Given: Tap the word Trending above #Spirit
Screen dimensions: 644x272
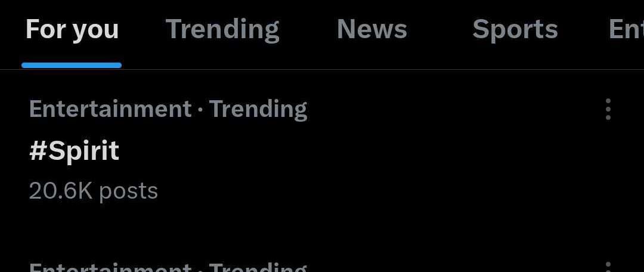Looking at the screenshot, I should coord(258,109).
